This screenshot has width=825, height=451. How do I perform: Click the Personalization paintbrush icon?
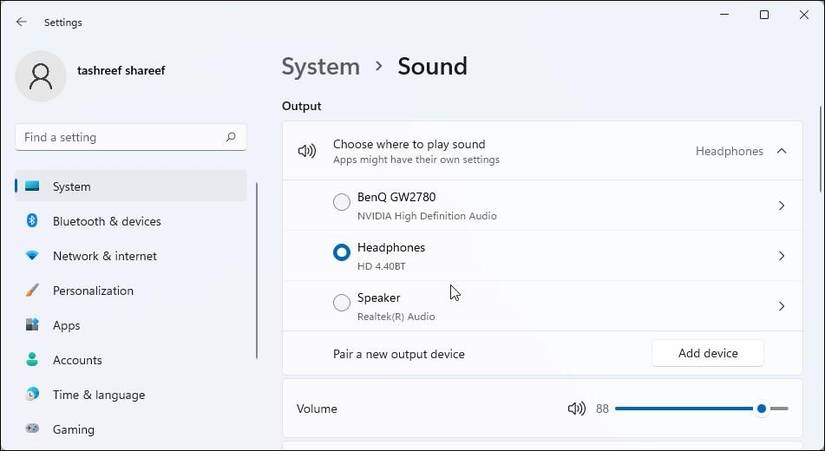tap(32, 290)
